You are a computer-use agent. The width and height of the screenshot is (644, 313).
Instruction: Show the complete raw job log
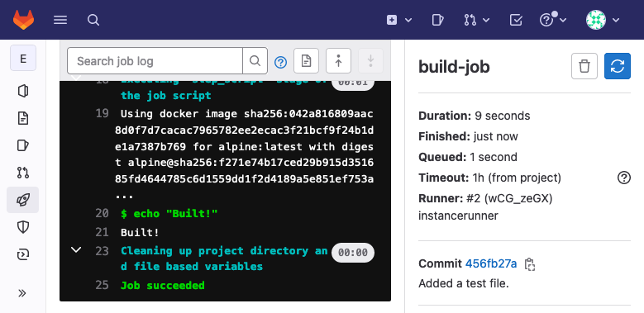pos(306,61)
